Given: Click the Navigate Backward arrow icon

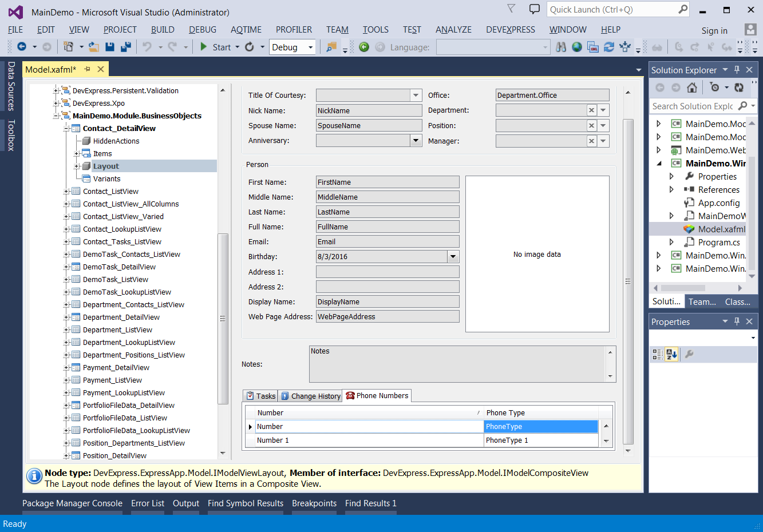Looking at the screenshot, I should (x=22, y=46).
